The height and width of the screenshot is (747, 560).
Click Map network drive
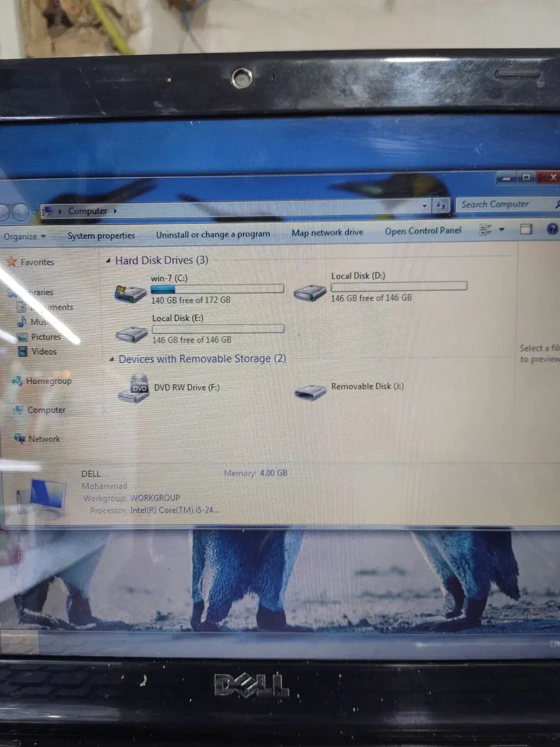pos(328,233)
